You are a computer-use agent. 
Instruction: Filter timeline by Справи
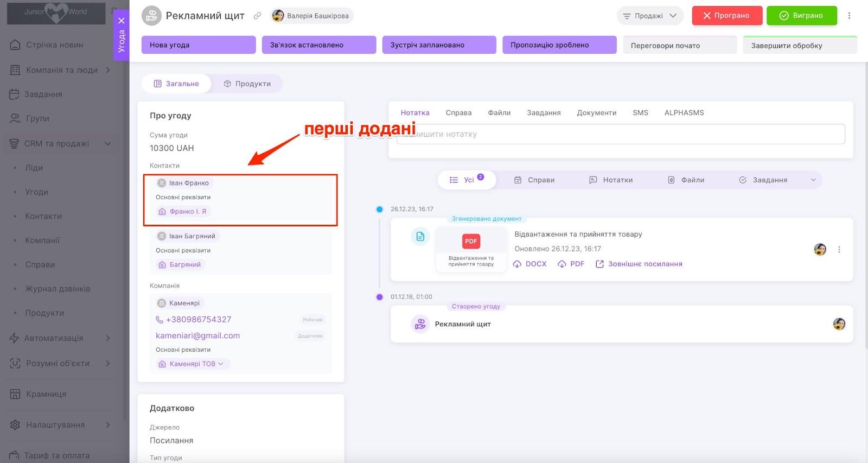click(x=534, y=180)
